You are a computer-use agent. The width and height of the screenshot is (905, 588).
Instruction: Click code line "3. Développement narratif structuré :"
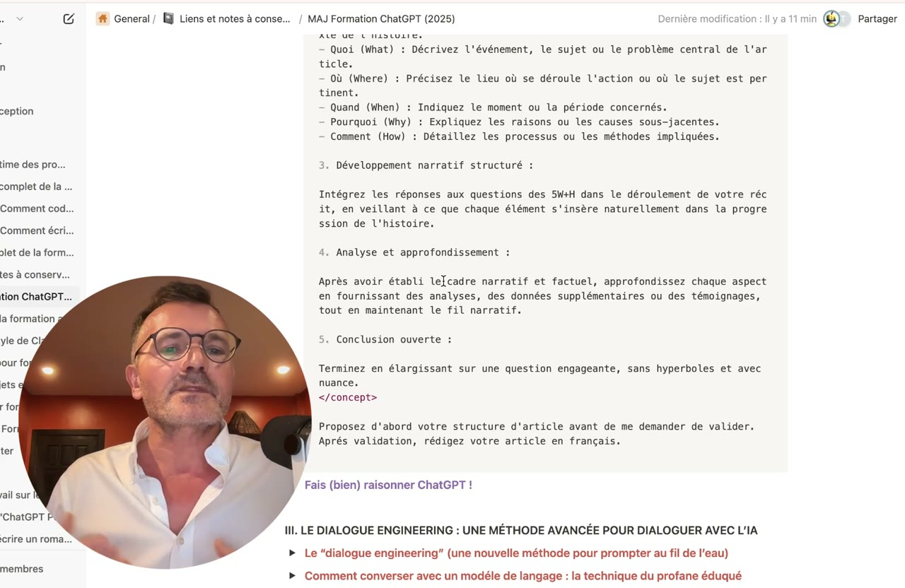426,165
